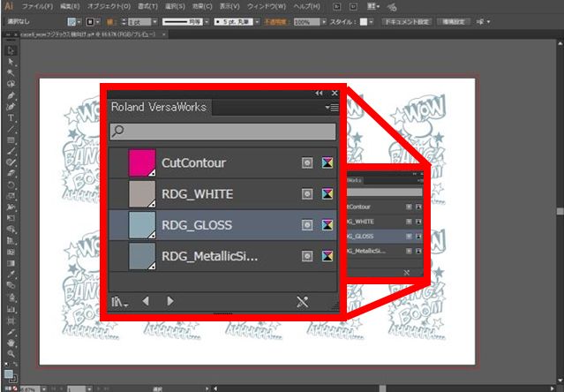The height and width of the screenshot is (392, 564).
Task: Click the Arrange Documents icon
Action: tap(373, 7)
